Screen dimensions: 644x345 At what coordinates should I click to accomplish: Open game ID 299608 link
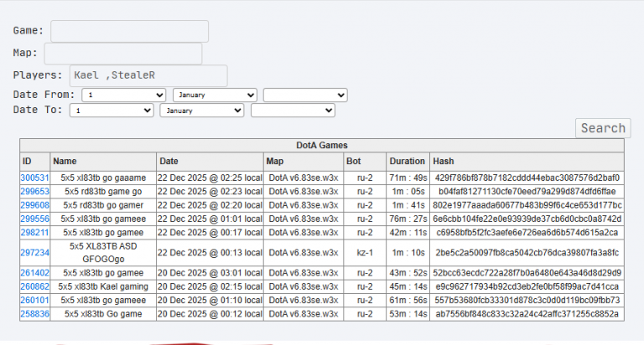pos(35,205)
